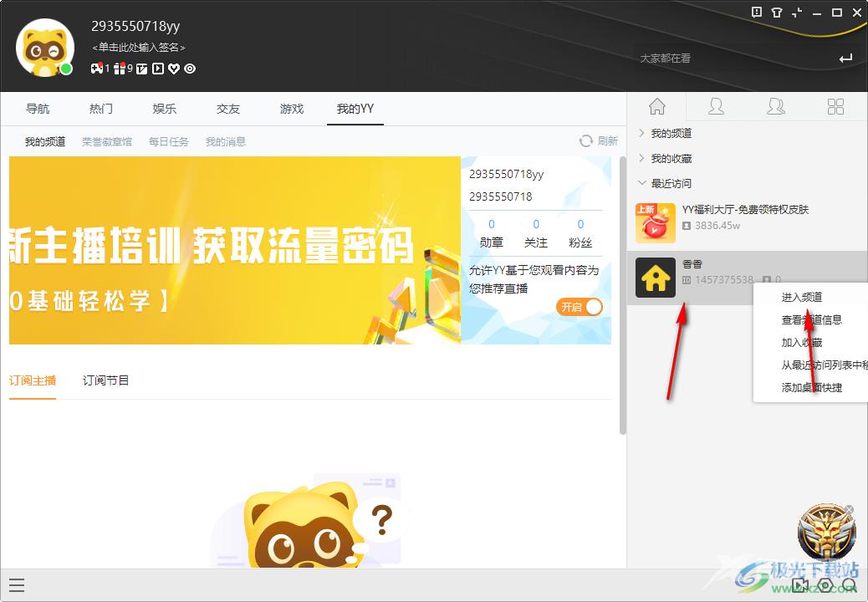Open the YY福利大厅 channel thumbnail

tap(656, 223)
